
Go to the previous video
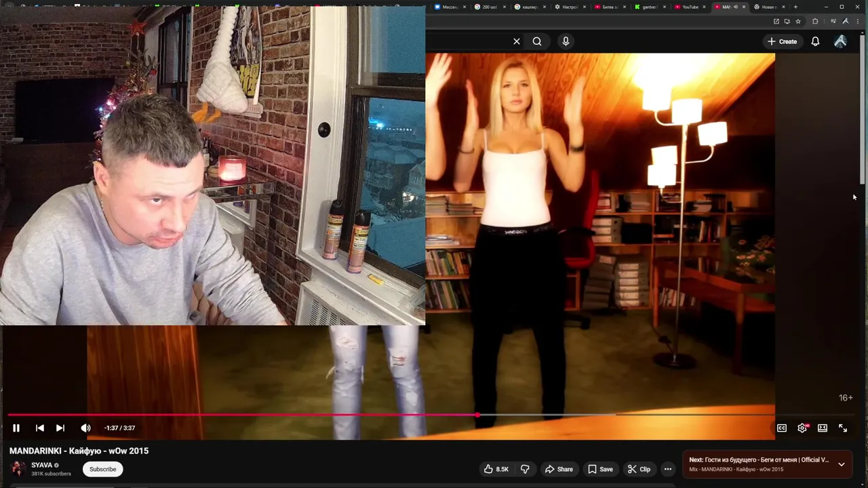click(x=40, y=428)
